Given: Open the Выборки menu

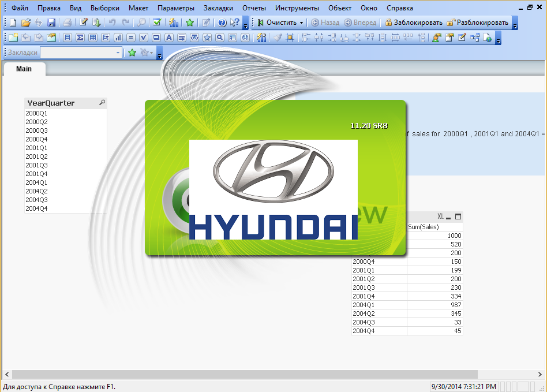Looking at the screenshot, I should [104, 8].
